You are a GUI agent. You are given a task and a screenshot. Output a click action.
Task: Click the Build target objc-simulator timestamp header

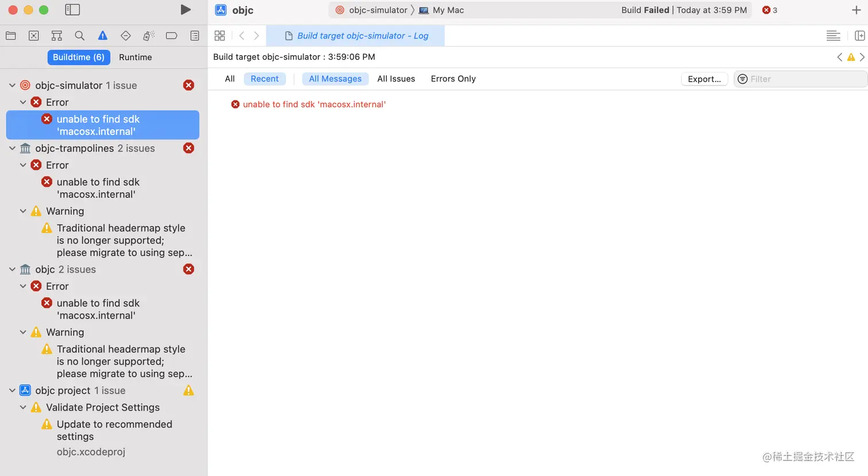click(294, 57)
